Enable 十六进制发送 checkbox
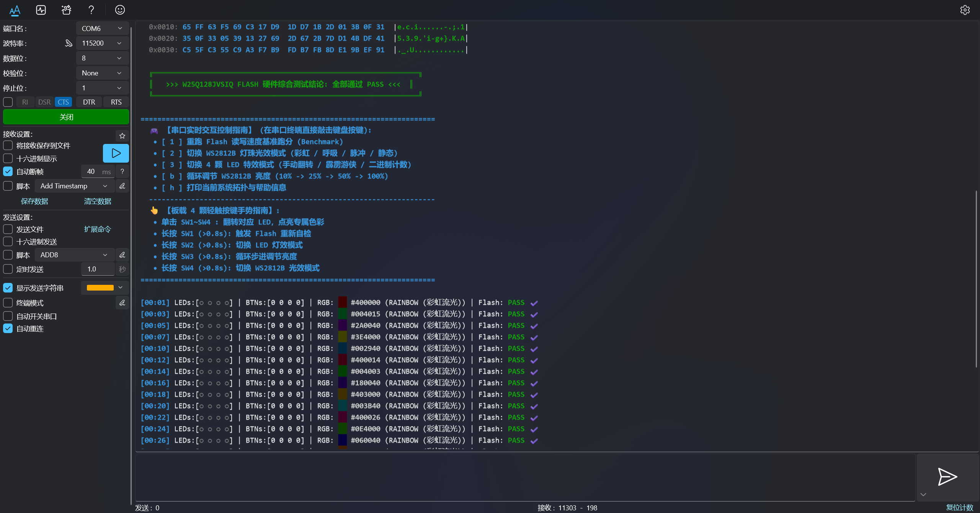This screenshot has width=980, height=513. [8, 242]
